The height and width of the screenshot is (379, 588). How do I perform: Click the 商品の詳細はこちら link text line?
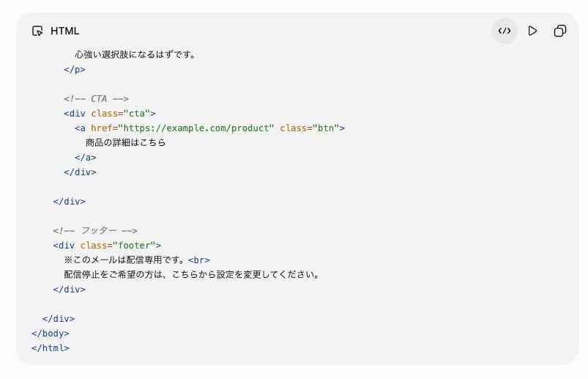[126, 143]
